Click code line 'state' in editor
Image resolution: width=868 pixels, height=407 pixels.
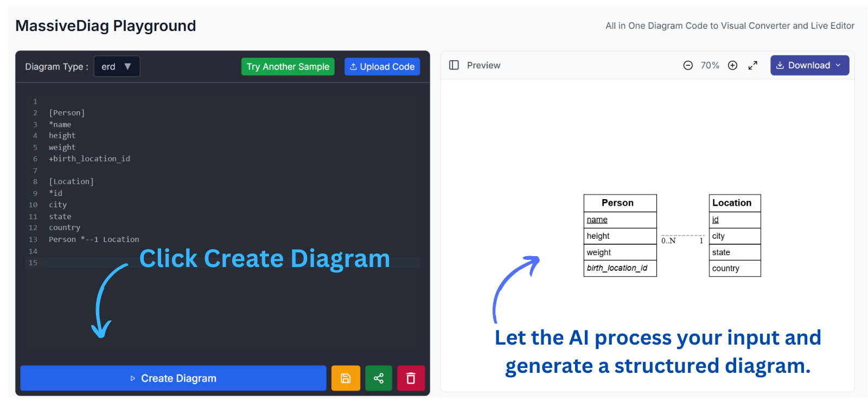click(x=60, y=217)
